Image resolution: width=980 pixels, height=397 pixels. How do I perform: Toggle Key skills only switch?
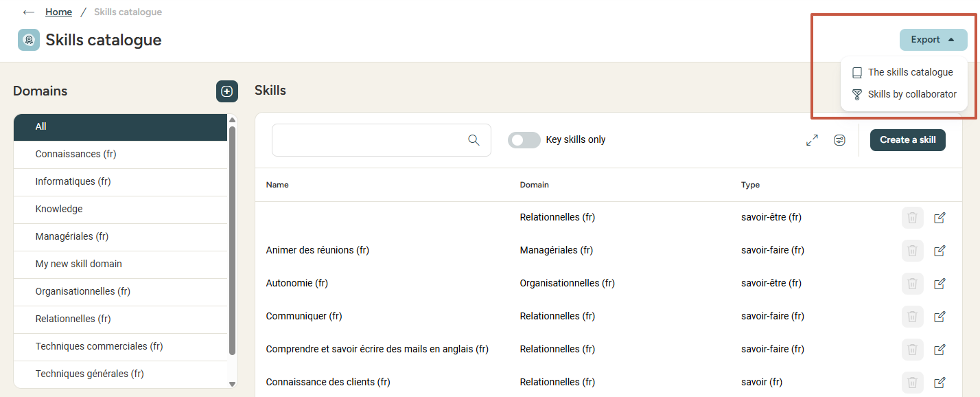tap(524, 140)
